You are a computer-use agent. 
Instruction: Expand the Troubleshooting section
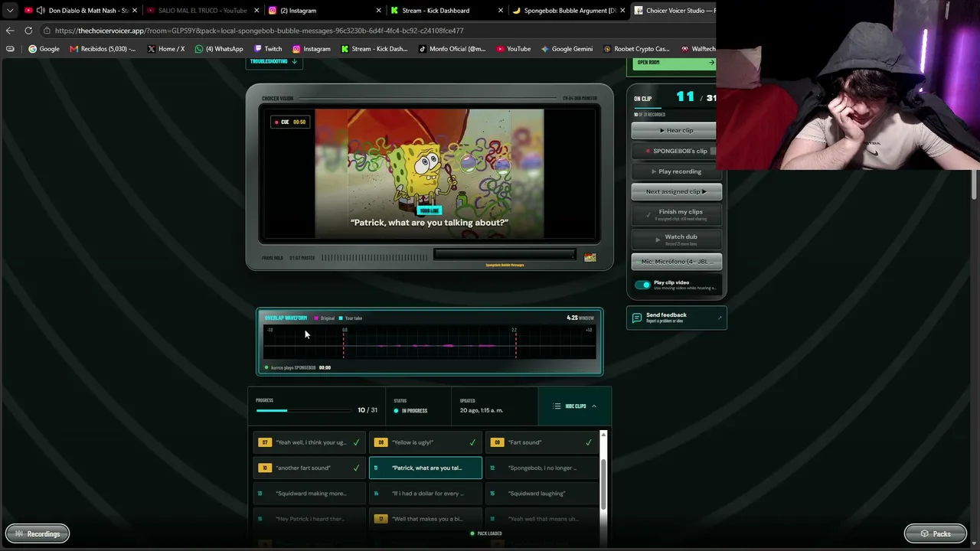273,61
